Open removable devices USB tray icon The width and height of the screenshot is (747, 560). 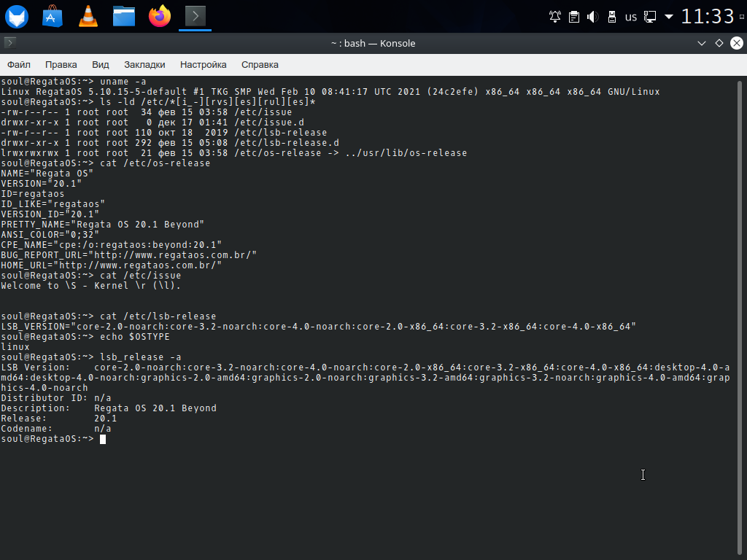pyautogui.click(x=612, y=17)
